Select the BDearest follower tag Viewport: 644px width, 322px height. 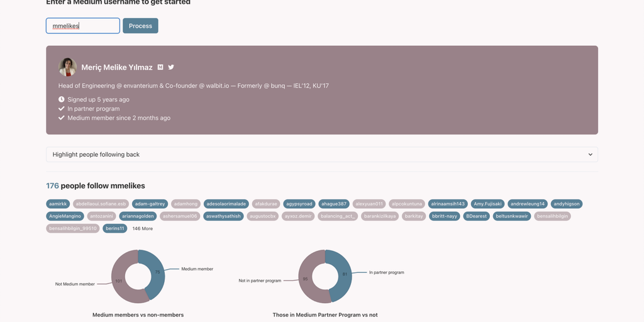[477, 216]
